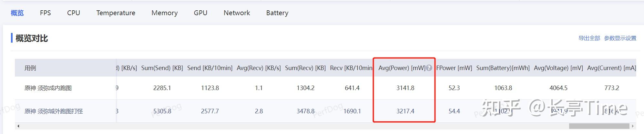This screenshot has height=134, width=644.
Task: Open the FPS tab
Action: [x=45, y=13]
